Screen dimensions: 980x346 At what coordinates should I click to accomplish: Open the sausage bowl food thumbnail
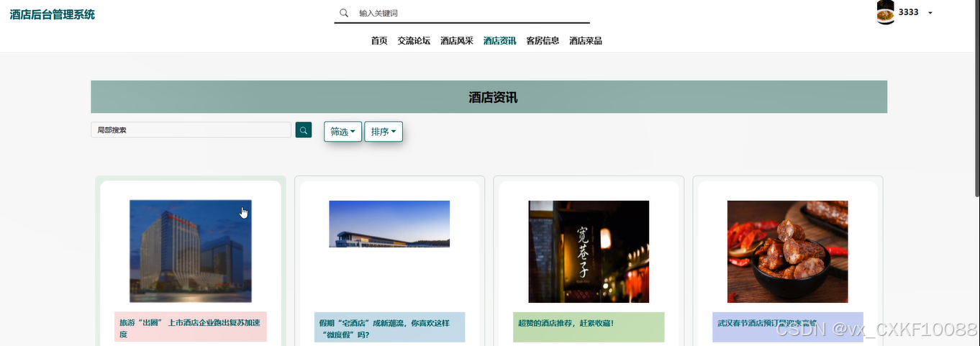[x=787, y=252]
